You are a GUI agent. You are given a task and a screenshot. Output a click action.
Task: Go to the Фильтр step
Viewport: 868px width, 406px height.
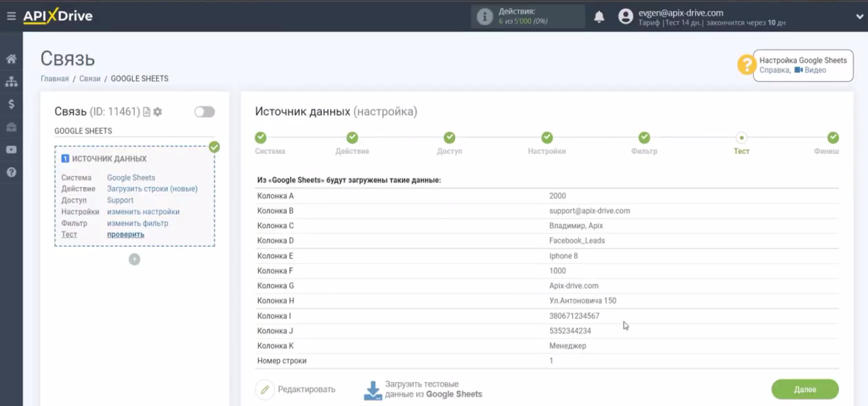pyautogui.click(x=644, y=137)
